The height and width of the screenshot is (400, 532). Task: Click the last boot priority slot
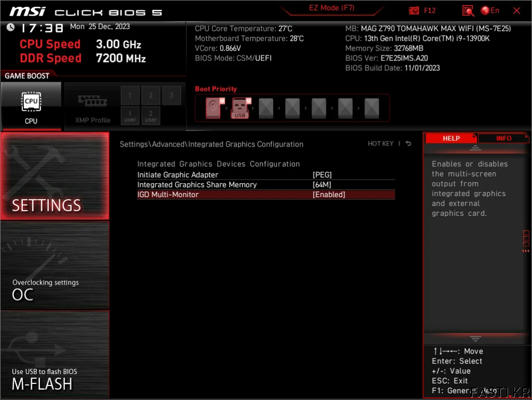click(371, 108)
